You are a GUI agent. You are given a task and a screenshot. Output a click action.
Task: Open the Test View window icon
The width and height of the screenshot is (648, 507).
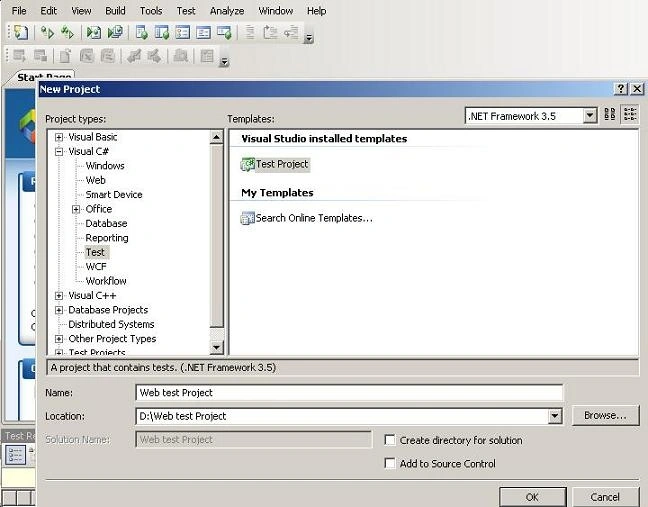tap(142, 32)
